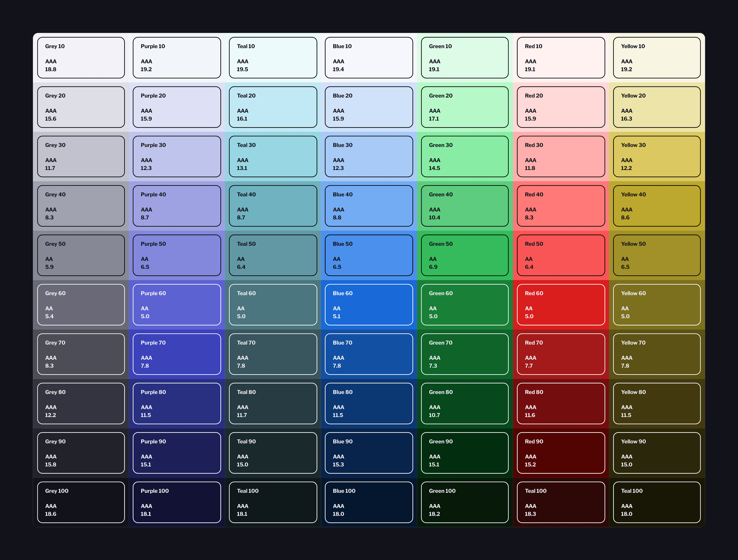
Task: Click the Green 90 color card
Action: point(465,453)
